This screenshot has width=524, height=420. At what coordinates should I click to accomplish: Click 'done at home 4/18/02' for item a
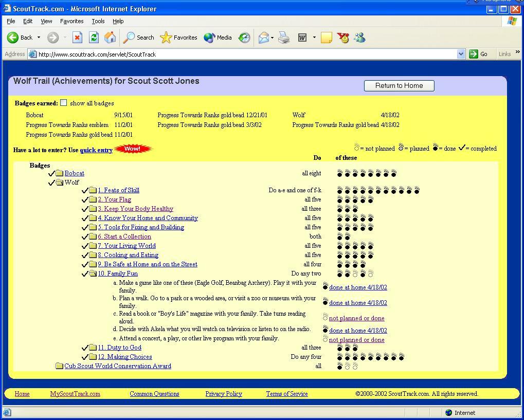click(x=358, y=287)
